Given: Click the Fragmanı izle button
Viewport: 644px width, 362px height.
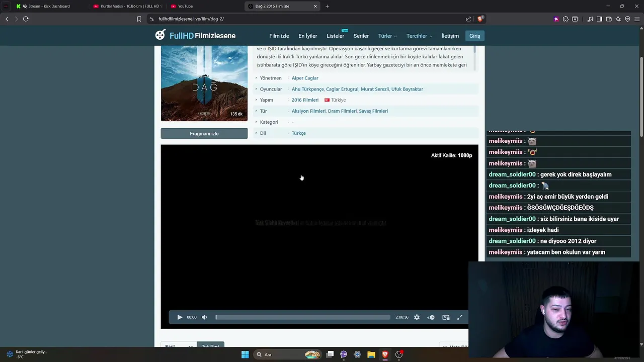Looking at the screenshot, I should (x=204, y=133).
